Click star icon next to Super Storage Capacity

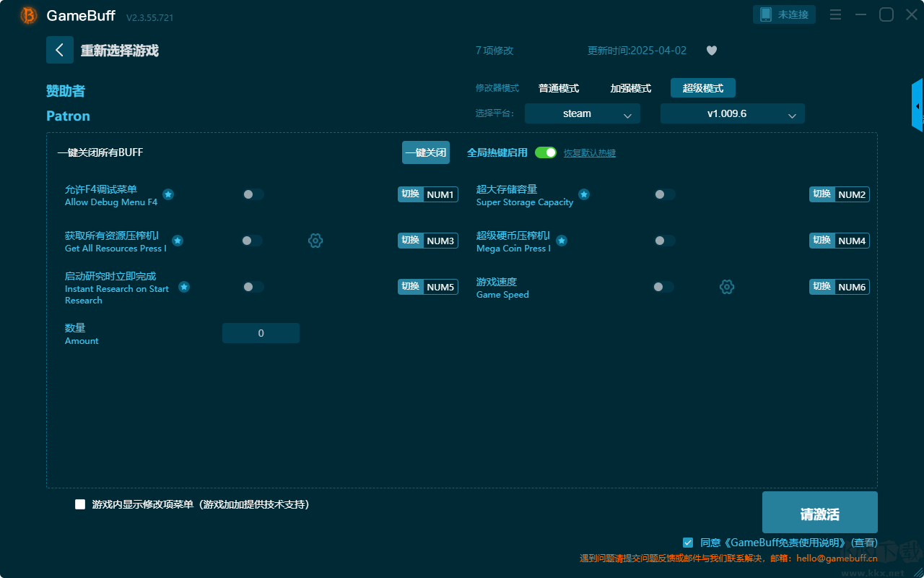click(584, 194)
